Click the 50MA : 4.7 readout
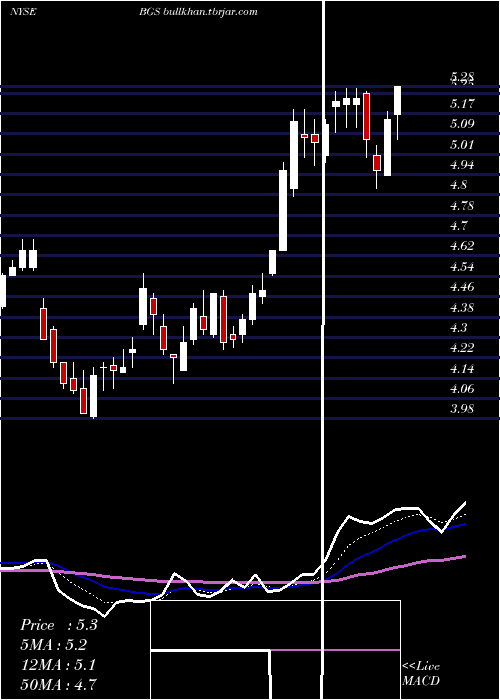Viewport: 500px width, 700px height. (x=58, y=683)
